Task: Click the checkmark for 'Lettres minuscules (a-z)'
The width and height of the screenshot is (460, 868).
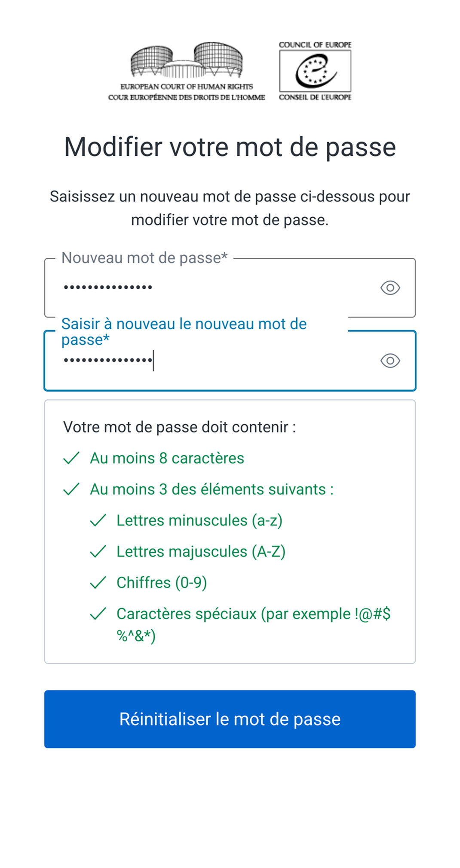Action: coord(98,520)
